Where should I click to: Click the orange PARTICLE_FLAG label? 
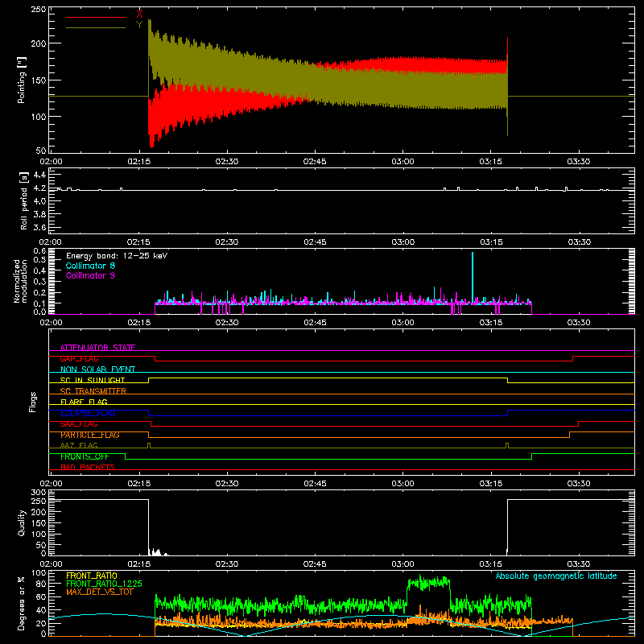tap(90, 435)
